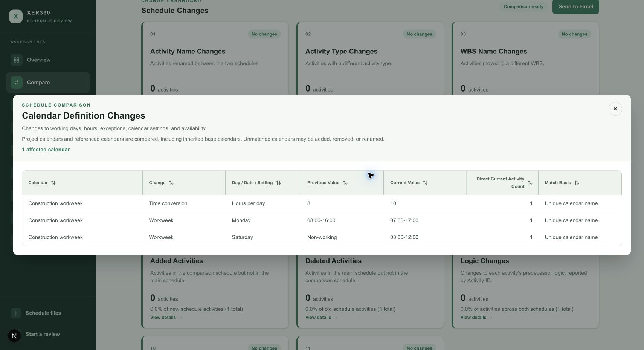View details for Deleted Activities
This screenshot has width=644, height=350.
(x=321, y=318)
